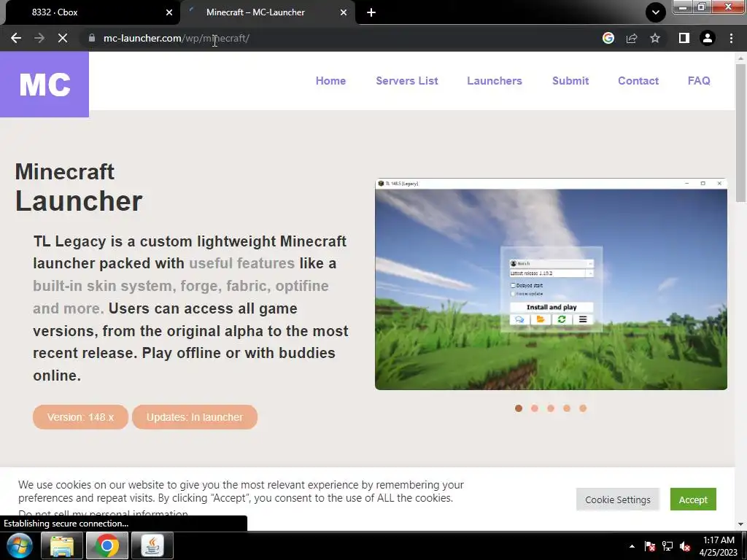
Task: Close the Minecraft MC-Launcher tab
Action: (x=344, y=12)
